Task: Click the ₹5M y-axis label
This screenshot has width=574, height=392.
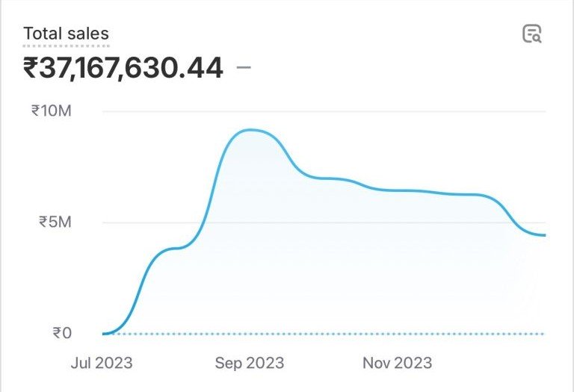Action: click(55, 223)
